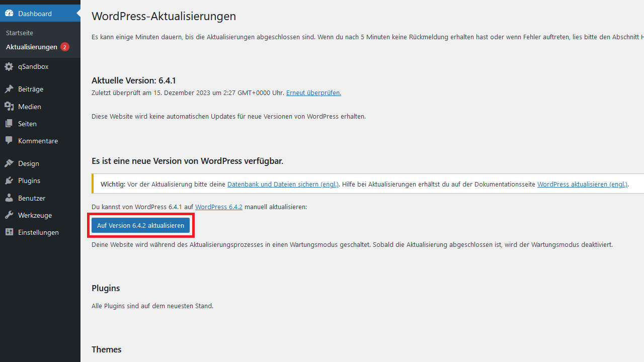Click the 'Zuletzt überprüft am 15. Dezember 2023' text

(x=188, y=93)
